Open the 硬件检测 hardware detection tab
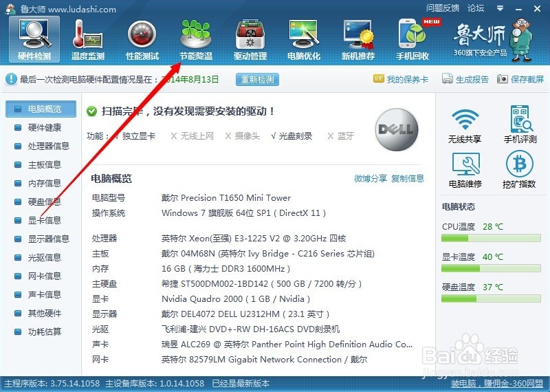Image resolution: width=550 pixels, height=392 pixels. [34, 39]
